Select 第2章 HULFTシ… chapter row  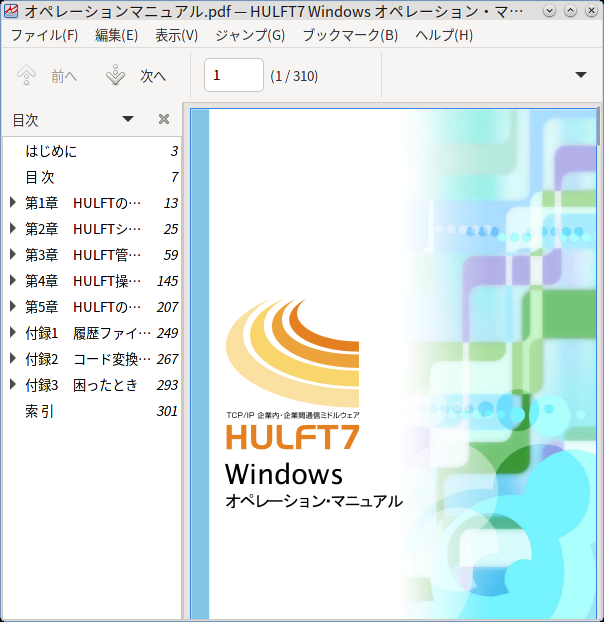[91, 229]
